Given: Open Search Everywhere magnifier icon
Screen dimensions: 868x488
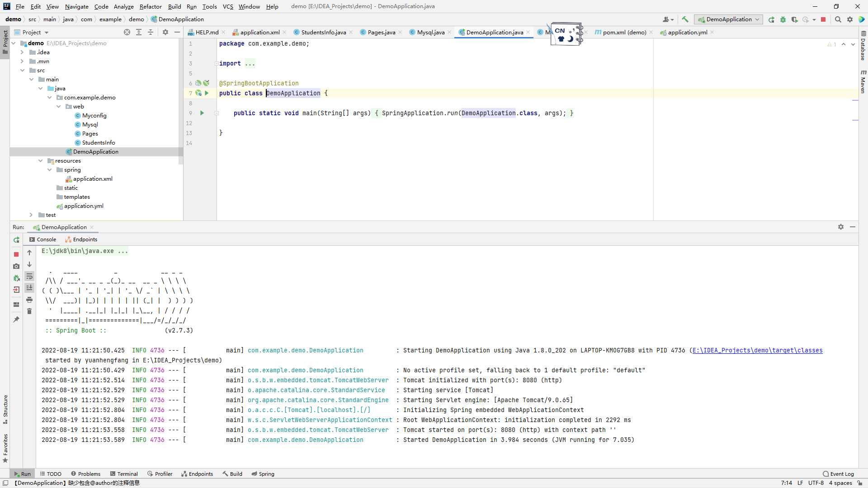Looking at the screenshot, I should pyautogui.click(x=838, y=19).
